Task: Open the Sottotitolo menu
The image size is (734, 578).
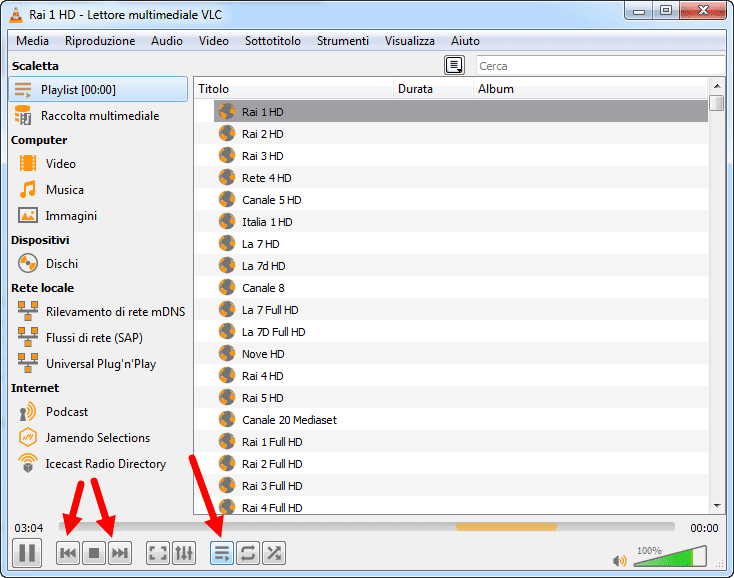Action: (272, 41)
